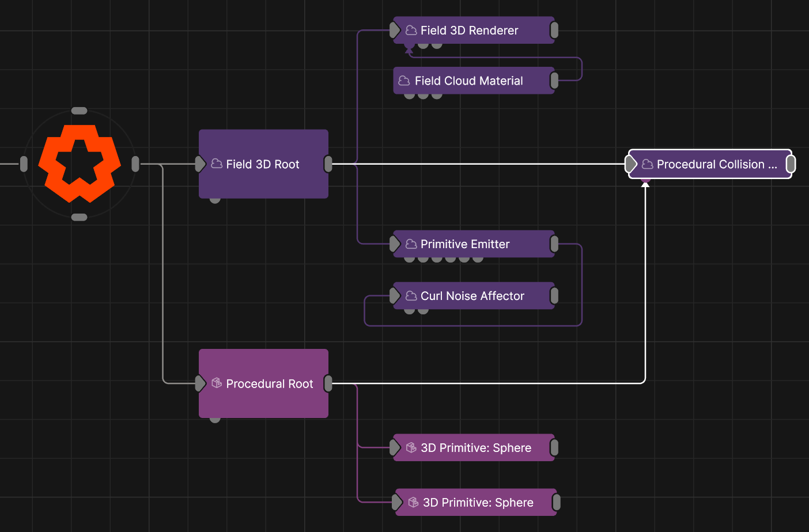
Task: Select the Field 3D Root node label
Action: tap(263, 165)
